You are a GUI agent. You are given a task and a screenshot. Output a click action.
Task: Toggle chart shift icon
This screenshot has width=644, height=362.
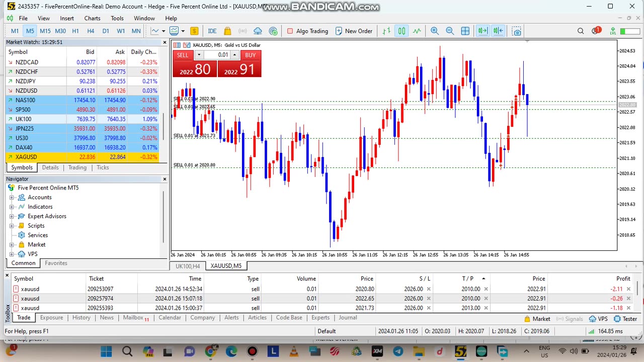click(x=498, y=31)
